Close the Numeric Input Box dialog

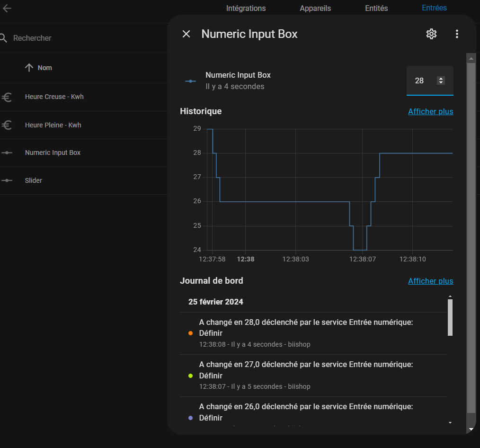pyautogui.click(x=187, y=34)
